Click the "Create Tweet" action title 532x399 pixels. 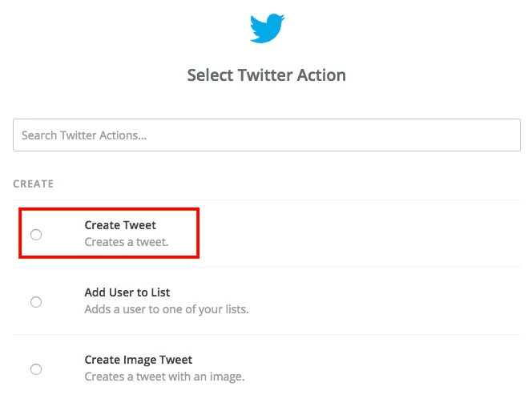[x=120, y=225]
